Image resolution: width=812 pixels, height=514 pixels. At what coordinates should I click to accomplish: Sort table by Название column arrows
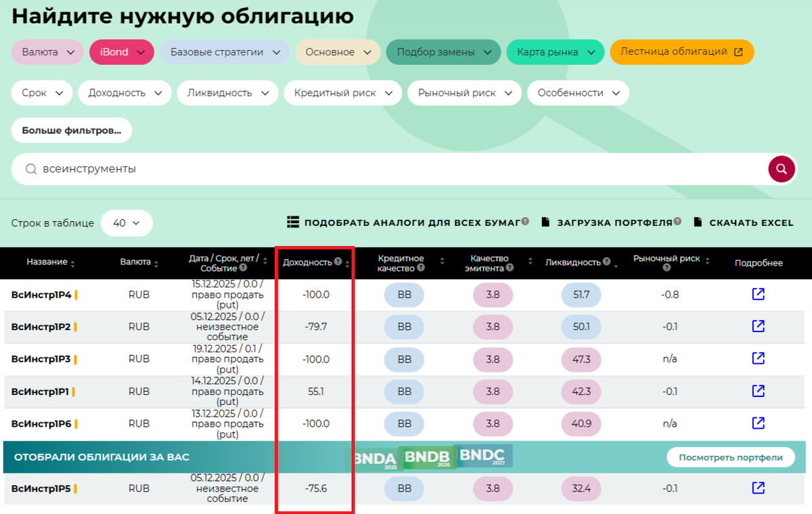pyautogui.click(x=72, y=263)
